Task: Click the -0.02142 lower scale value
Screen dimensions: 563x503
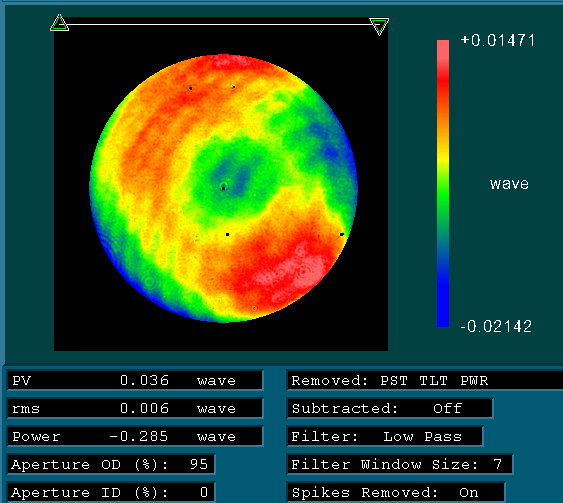Action: (496, 327)
